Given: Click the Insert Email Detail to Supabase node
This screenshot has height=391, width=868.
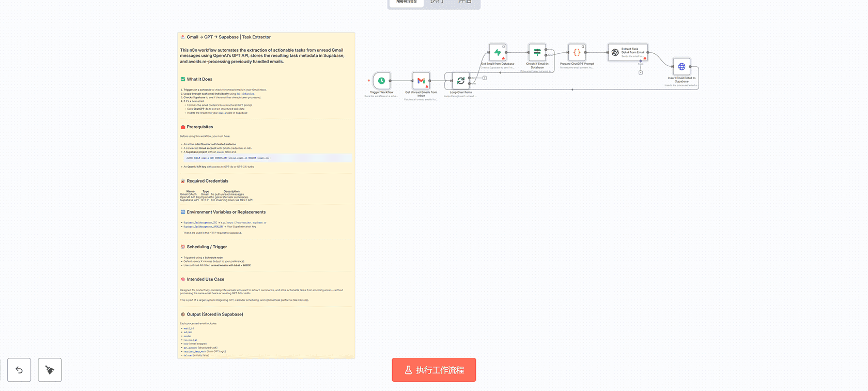Looking at the screenshot, I should point(681,67).
